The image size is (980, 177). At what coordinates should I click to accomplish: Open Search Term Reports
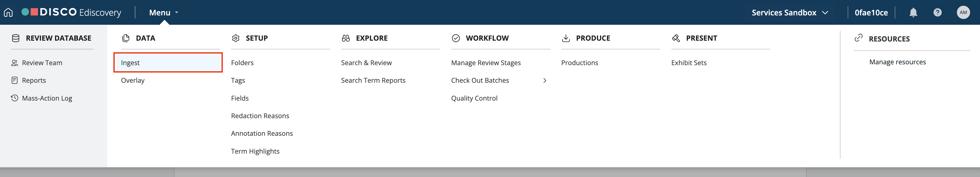373,81
